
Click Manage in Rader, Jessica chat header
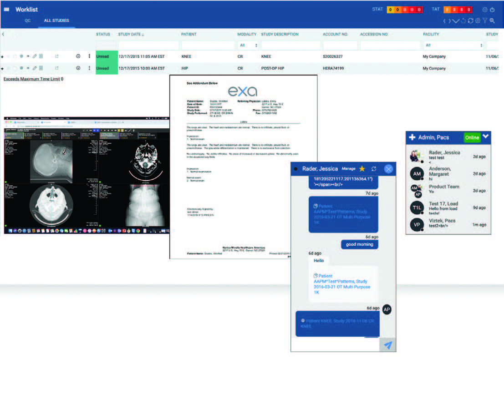click(349, 169)
